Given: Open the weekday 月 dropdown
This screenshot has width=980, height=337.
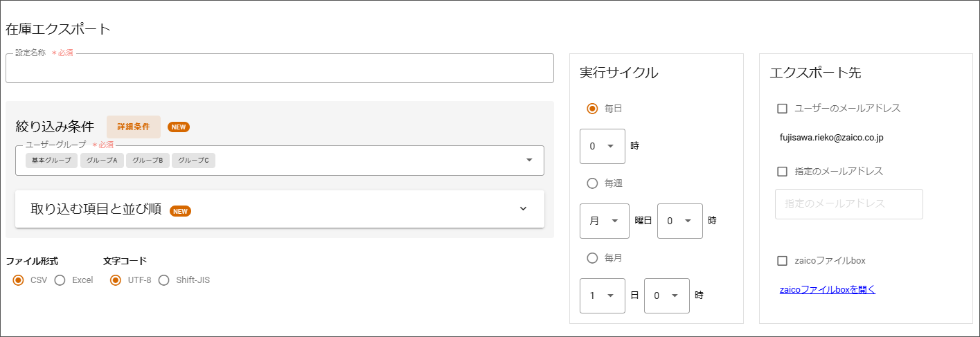Looking at the screenshot, I should coord(604,221).
